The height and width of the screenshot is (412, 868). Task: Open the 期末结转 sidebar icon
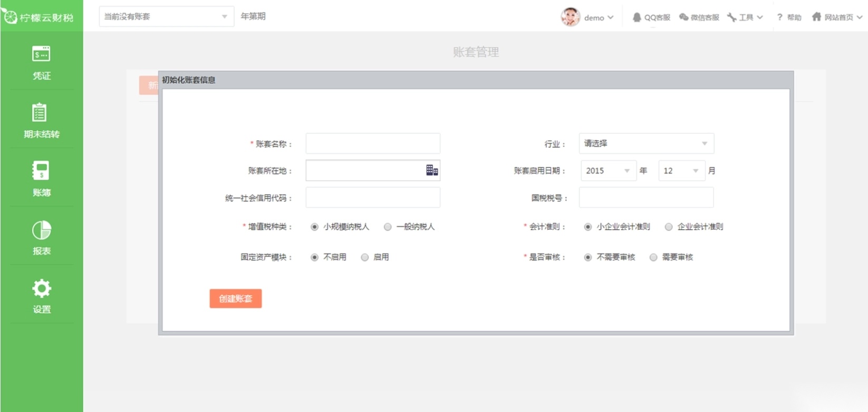[40, 112]
